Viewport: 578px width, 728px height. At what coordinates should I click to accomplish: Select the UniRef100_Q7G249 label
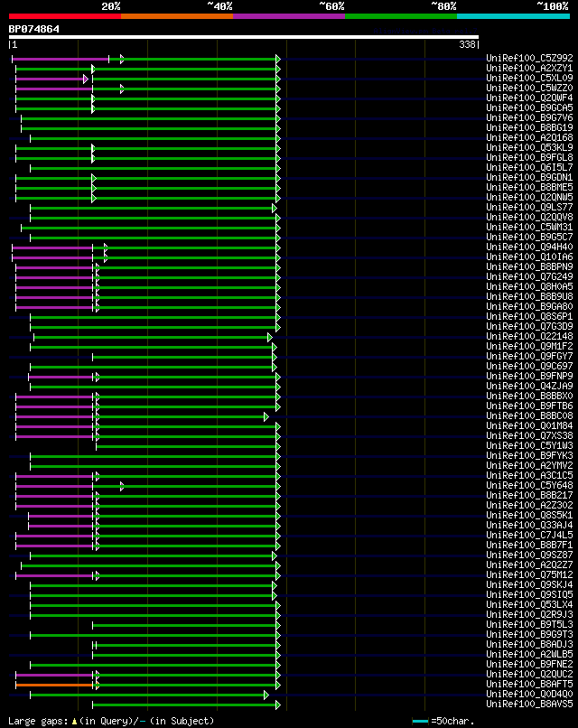pyautogui.click(x=529, y=276)
